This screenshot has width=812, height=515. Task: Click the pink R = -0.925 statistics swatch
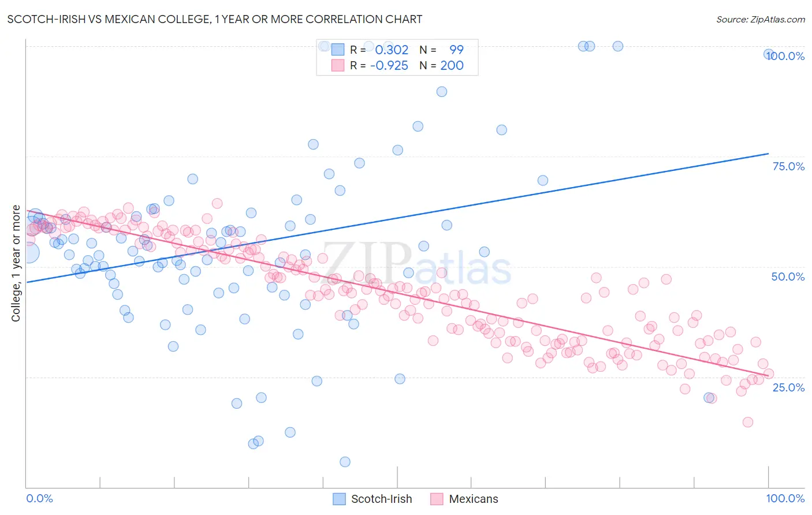(x=338, y=65)
